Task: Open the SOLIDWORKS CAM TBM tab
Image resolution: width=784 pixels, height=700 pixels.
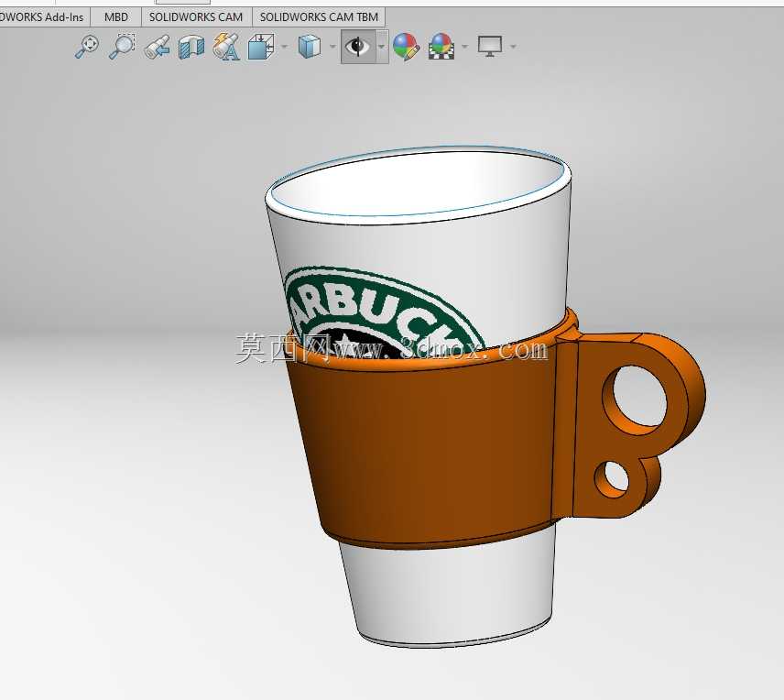Action: click(319, 17)
